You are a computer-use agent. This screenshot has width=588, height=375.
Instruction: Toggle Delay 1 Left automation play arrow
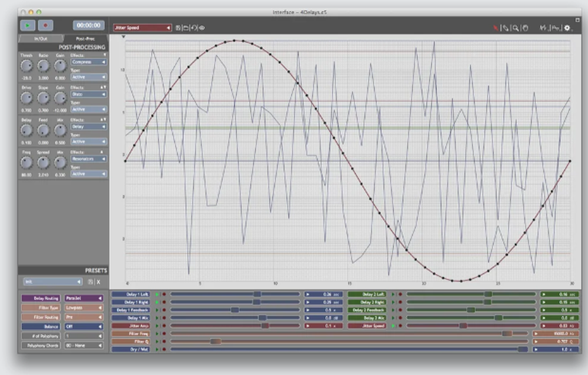point(158,294)
